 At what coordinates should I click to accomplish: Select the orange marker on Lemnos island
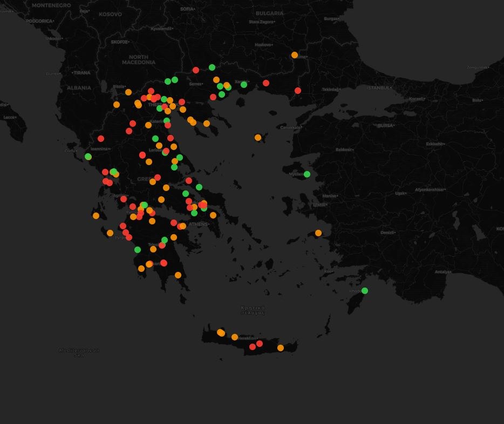point(258,138)
